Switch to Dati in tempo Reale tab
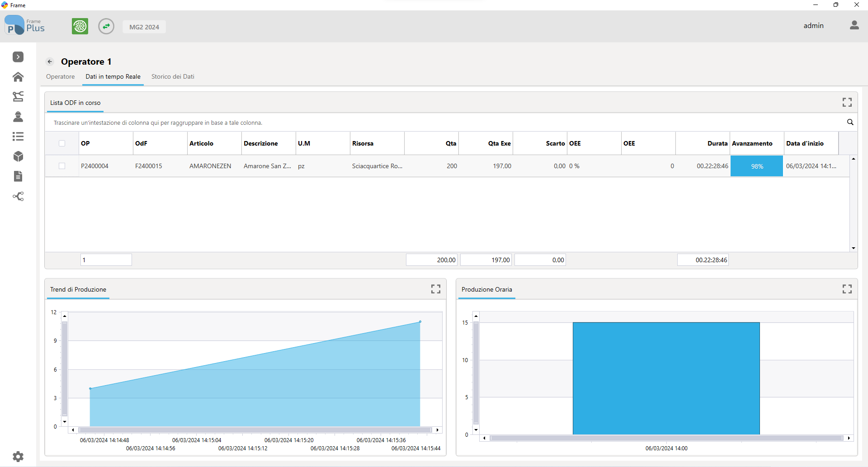The image size is (868, 467). click(x=113, y=76)
